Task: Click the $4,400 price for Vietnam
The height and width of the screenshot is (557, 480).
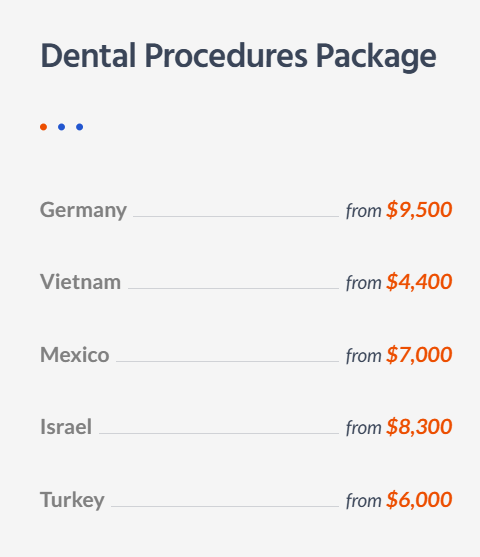Action: [x=419, y=282]
